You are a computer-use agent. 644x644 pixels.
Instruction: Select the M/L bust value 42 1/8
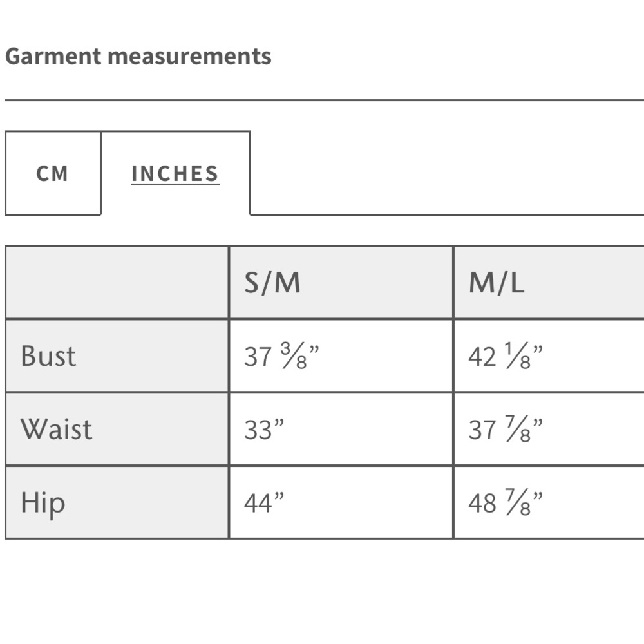[x=506, y=355]
